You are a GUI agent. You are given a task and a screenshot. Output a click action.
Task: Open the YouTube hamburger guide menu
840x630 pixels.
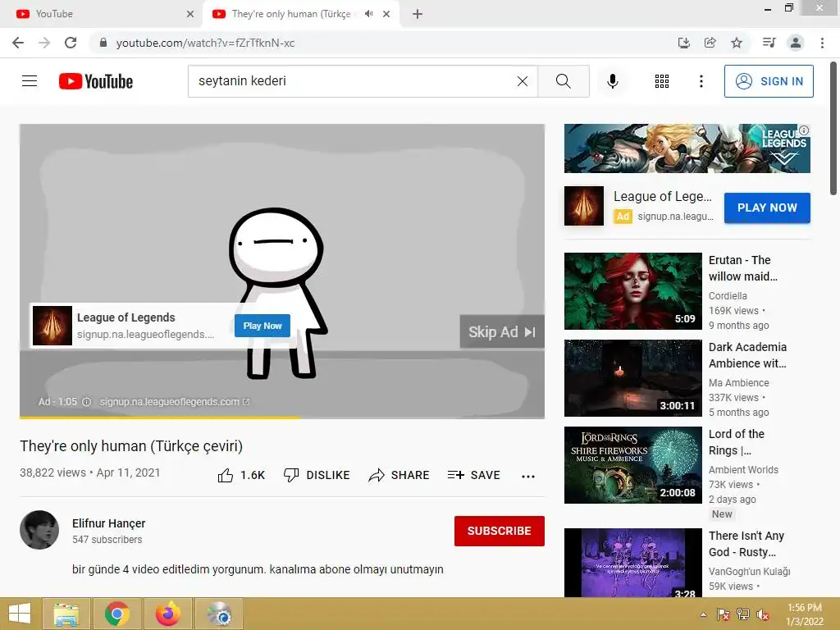click(30, 81)
